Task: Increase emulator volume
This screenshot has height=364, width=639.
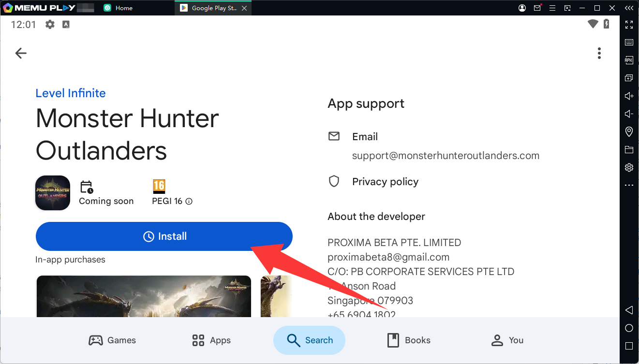Action: [x=629, y=96]
